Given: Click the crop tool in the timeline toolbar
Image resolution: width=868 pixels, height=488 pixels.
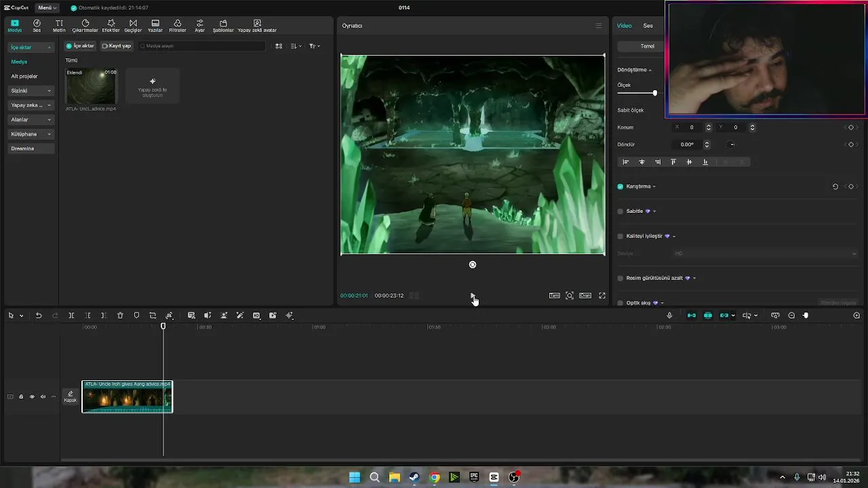Looking at the screenshot, I should coord(153,316).
